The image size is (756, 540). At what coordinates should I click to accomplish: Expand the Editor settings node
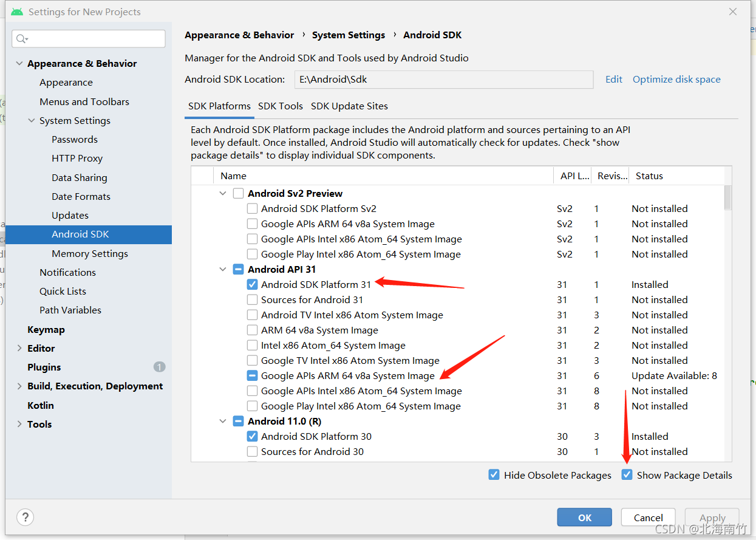click(x=19, y=348)
